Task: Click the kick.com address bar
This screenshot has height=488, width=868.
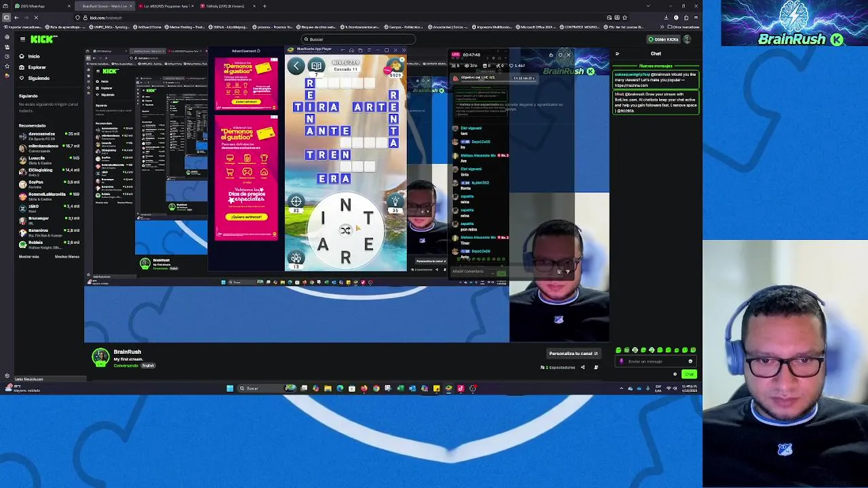Action: (346, 18)
